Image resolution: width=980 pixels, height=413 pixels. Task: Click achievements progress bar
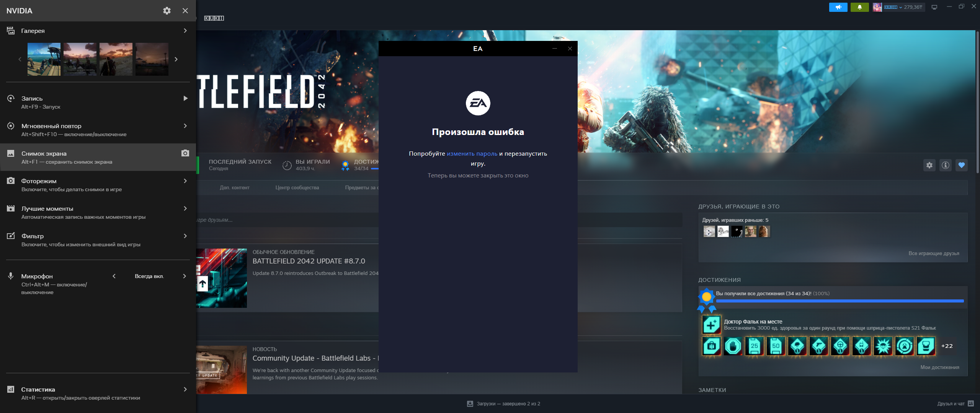pos(840,301)
